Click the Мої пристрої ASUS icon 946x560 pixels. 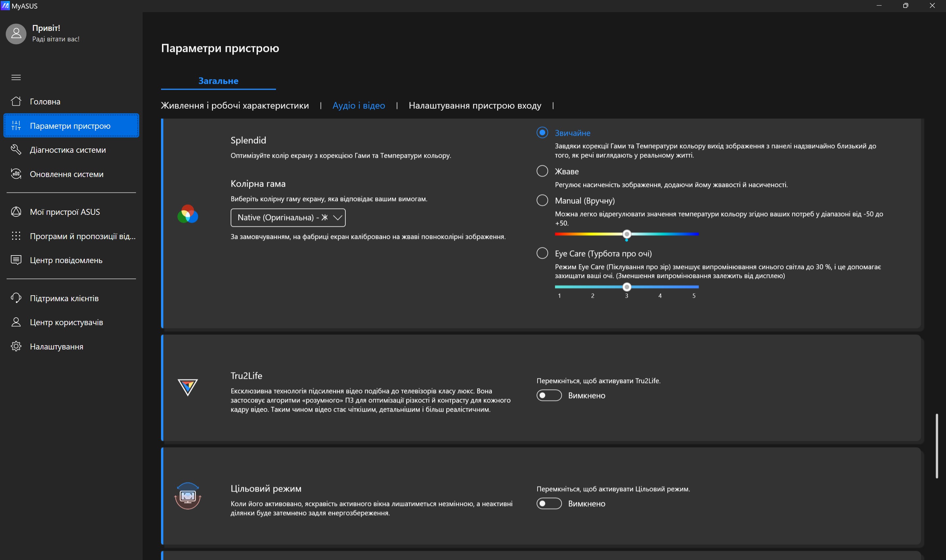(16, 212)
